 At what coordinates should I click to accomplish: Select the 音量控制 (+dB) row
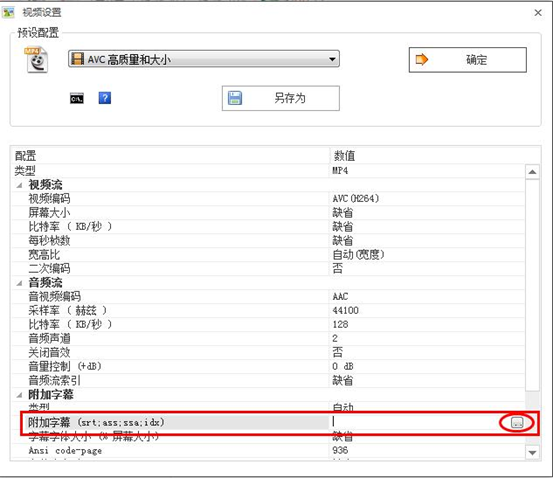tap(268, 366)
